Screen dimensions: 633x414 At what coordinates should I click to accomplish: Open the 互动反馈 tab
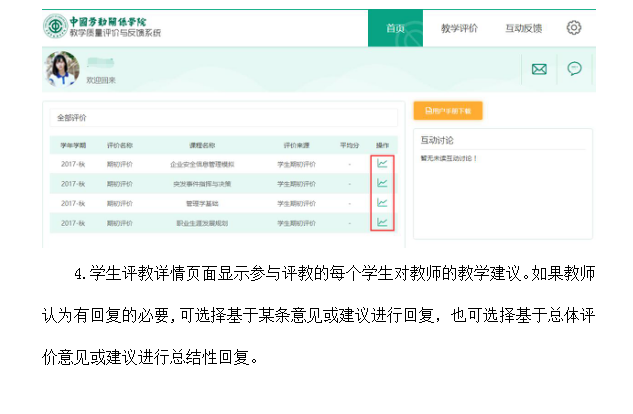pos(523,28)
